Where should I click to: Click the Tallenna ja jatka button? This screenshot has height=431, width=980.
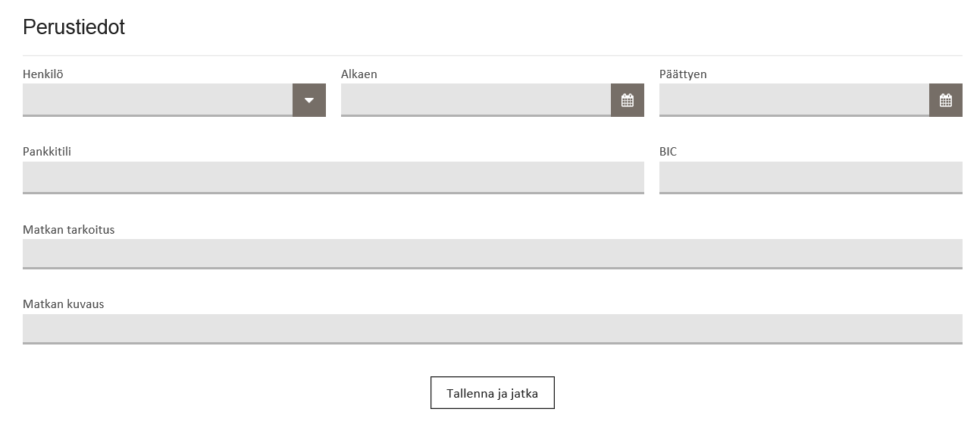[x=493, y=393]
